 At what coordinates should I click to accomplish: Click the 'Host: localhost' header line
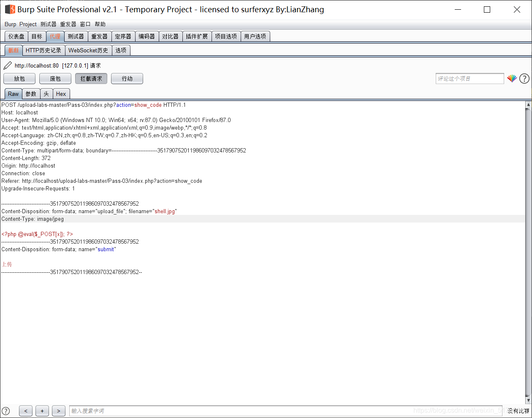(19, 112)
